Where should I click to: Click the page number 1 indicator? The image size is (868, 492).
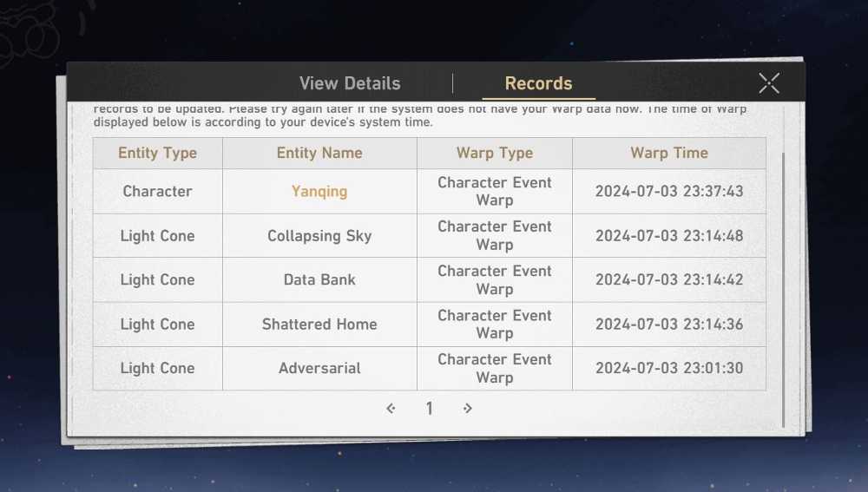point(429,409)
